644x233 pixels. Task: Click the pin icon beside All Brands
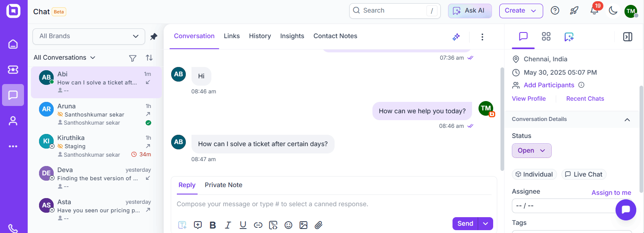[x=154, y=37]
